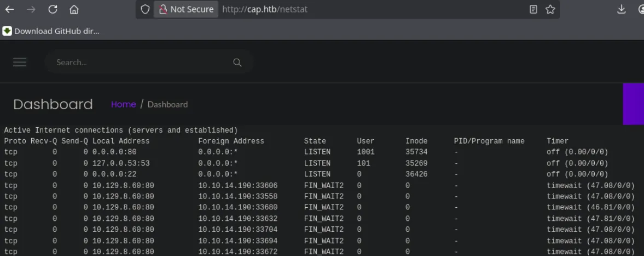Open the downloads arrow icon
The image size is (644, 256).
622,9
